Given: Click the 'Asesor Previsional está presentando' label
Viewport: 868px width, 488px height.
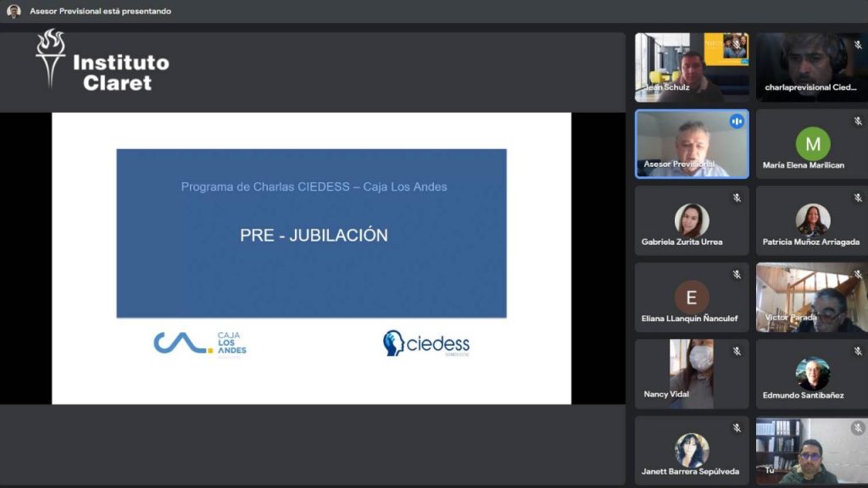Looking at the screenshot, I should pyautogui.click(x=100, y=11).
